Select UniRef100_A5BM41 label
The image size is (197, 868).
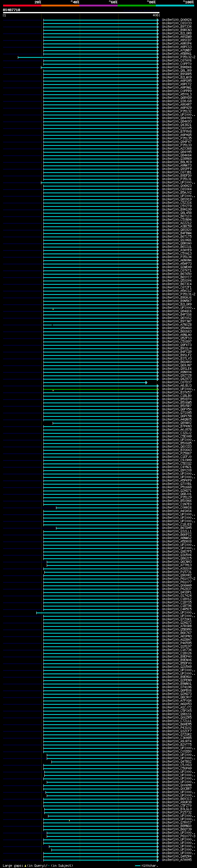click(x=176, y=54)
